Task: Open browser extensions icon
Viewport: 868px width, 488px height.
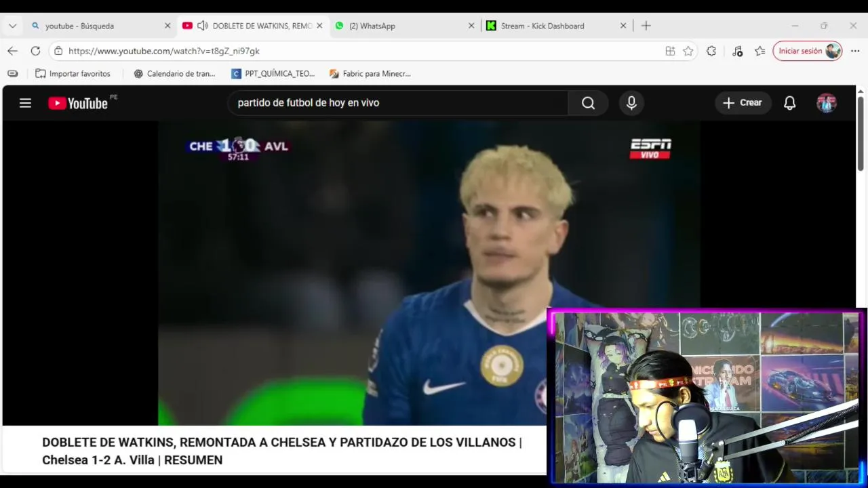Action: (711, 51)
